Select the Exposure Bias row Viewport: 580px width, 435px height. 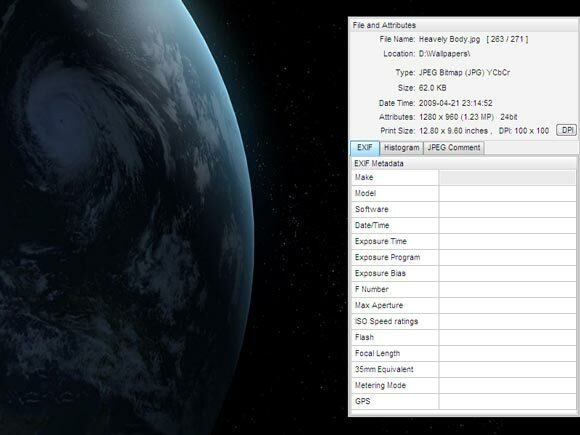click(x=463, y=273)
